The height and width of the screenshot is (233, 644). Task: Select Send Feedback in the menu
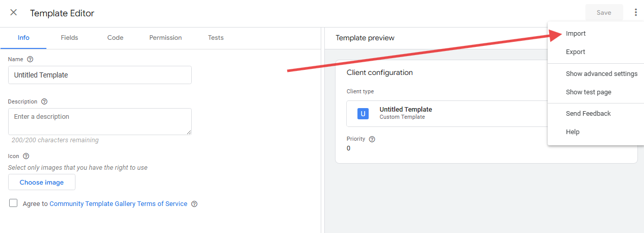coord(596,114)
